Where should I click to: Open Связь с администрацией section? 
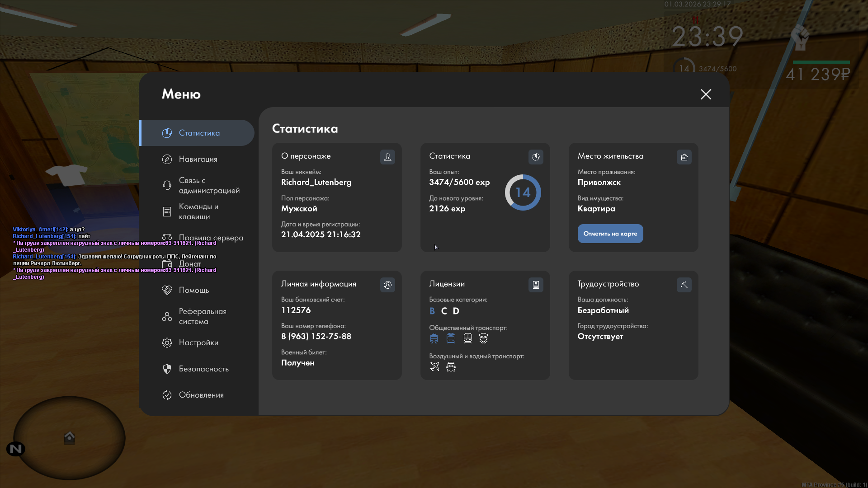[209, 185]
